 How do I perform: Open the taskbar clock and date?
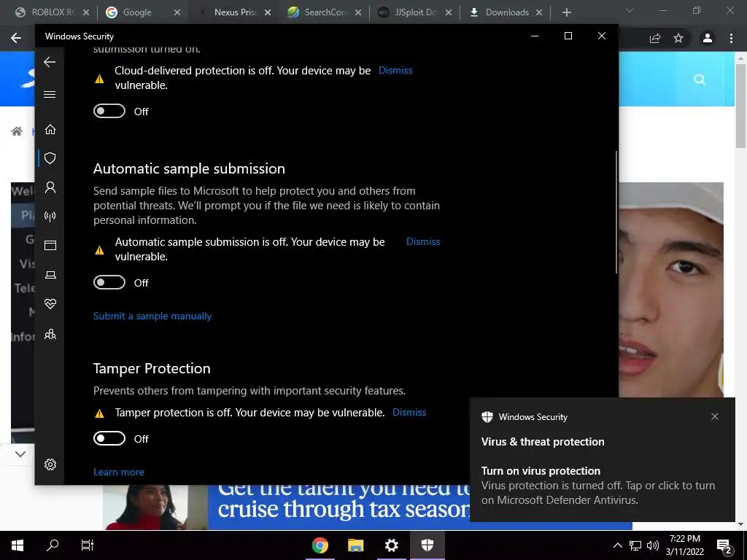click(684, 545)
